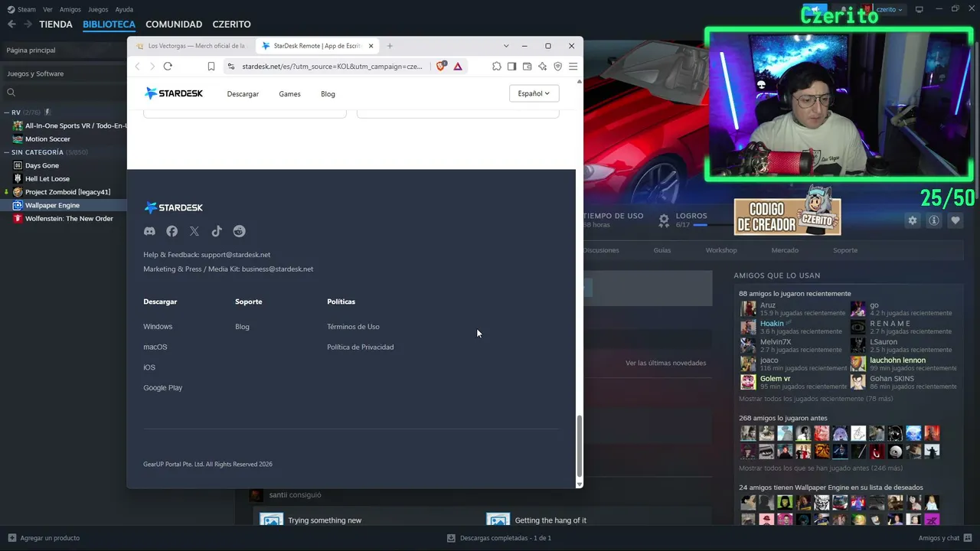Open Política de Privacidad link
Image resolution: width=980 pixels, height=551 pixels.
(x=361, y=347)
